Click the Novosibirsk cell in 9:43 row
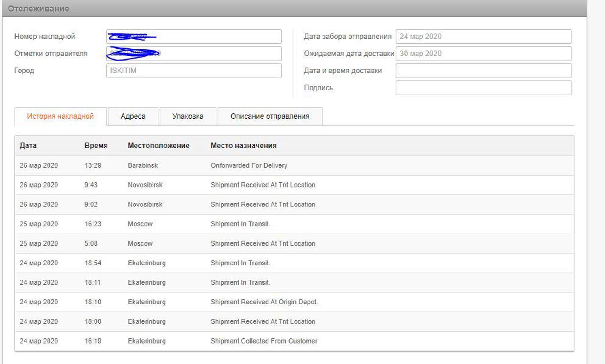This screenshot has width=605, height=364. coord(145,185)
